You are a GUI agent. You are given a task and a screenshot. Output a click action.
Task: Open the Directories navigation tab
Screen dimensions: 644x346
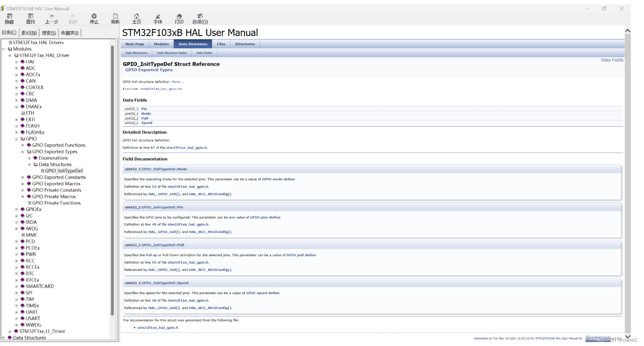click(x=245, y=44)
